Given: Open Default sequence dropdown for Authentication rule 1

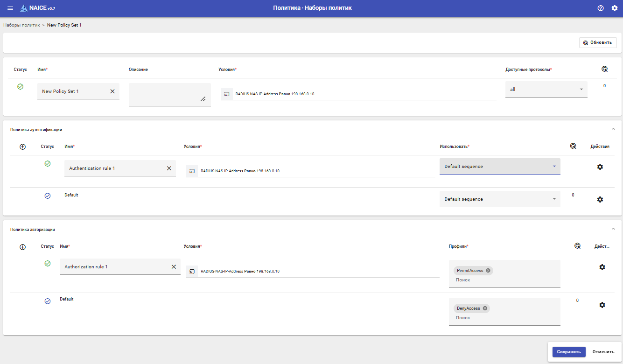Looking at the screenshot, I should [x=500, y=167].
